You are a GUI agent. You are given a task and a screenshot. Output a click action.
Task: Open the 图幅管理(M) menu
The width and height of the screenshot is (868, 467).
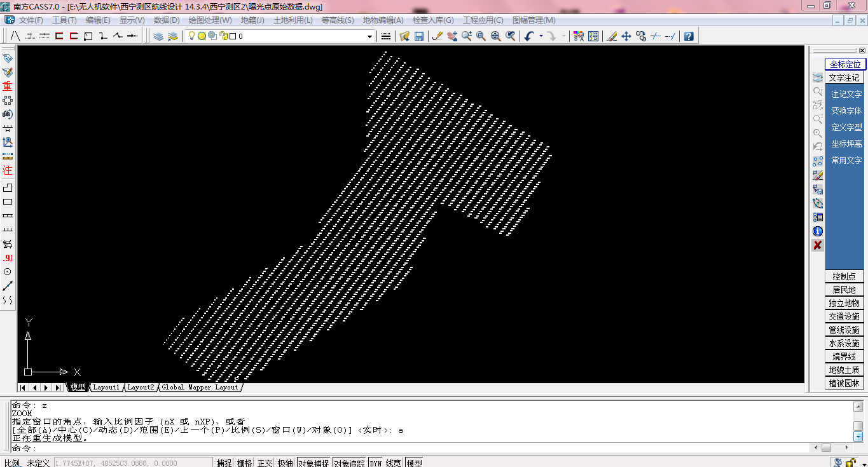(x=534, y=20)
